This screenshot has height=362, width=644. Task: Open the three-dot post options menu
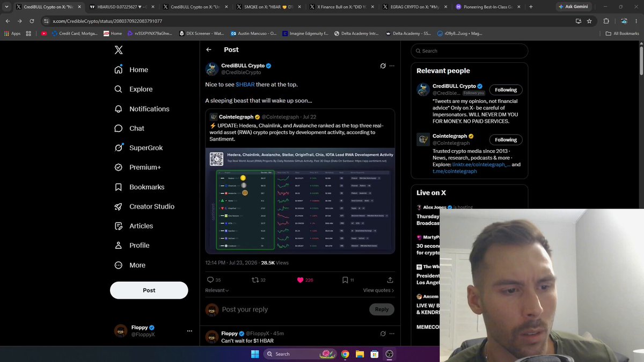click(392, 66)
